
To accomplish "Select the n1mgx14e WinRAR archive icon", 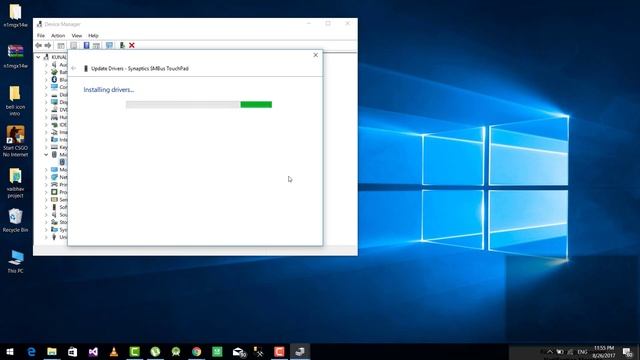I will click(x=16, y=56).
